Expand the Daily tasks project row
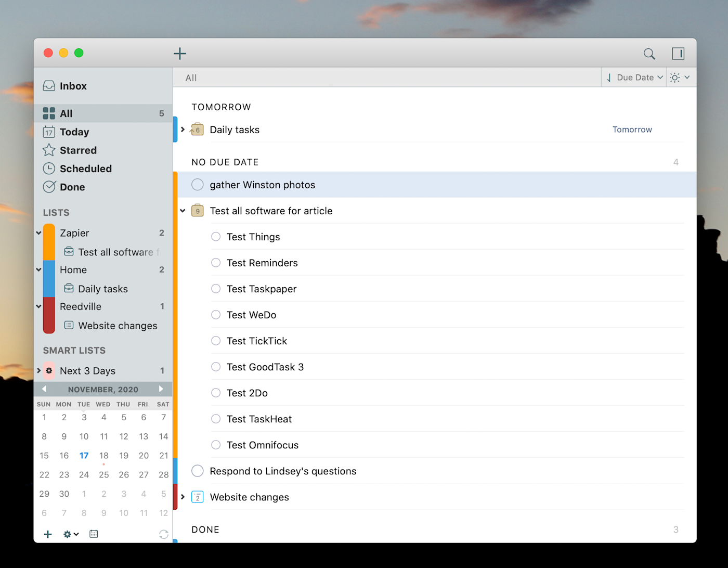The image size is (728, 568). tap(183, 130)
